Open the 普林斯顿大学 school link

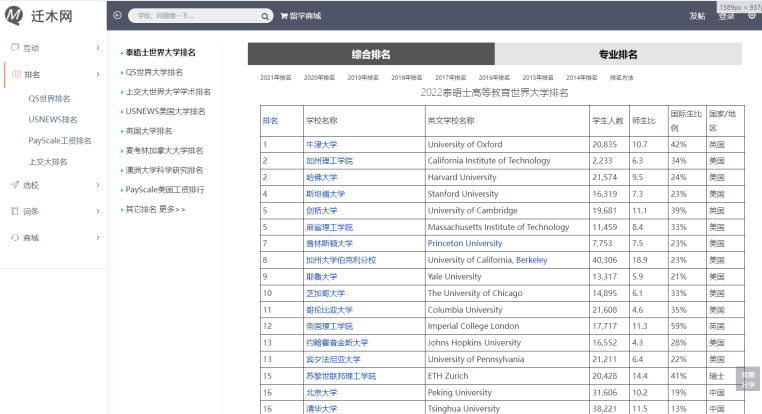coord(329,243)
